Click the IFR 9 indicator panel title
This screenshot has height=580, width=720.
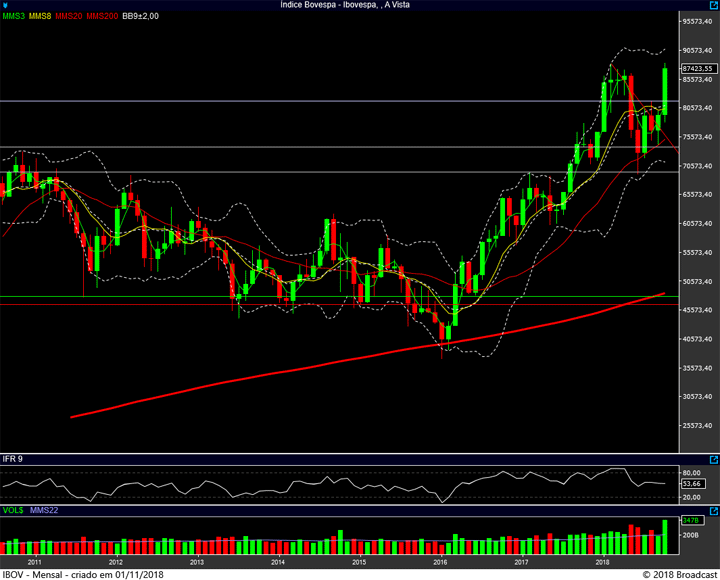[x=12, y=458]
